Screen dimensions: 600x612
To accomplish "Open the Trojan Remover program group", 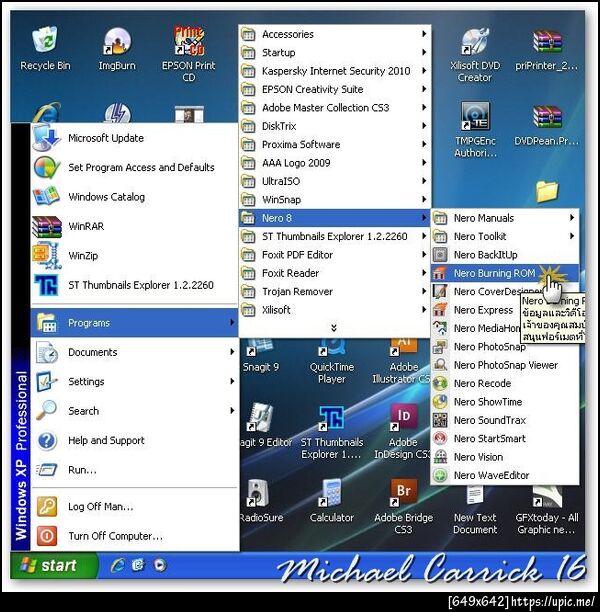I will 335,292.
